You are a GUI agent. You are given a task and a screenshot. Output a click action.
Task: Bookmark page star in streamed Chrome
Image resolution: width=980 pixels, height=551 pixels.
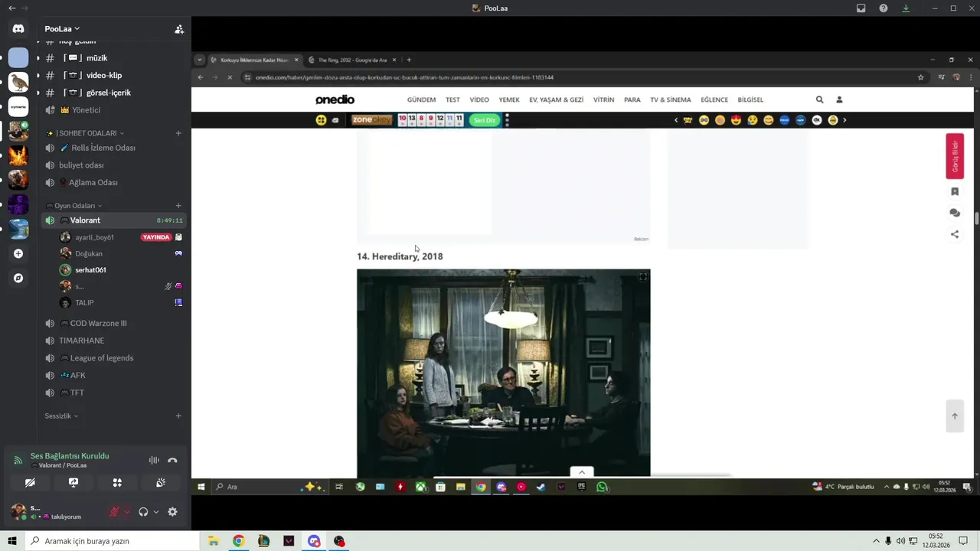tap(921, 77)
